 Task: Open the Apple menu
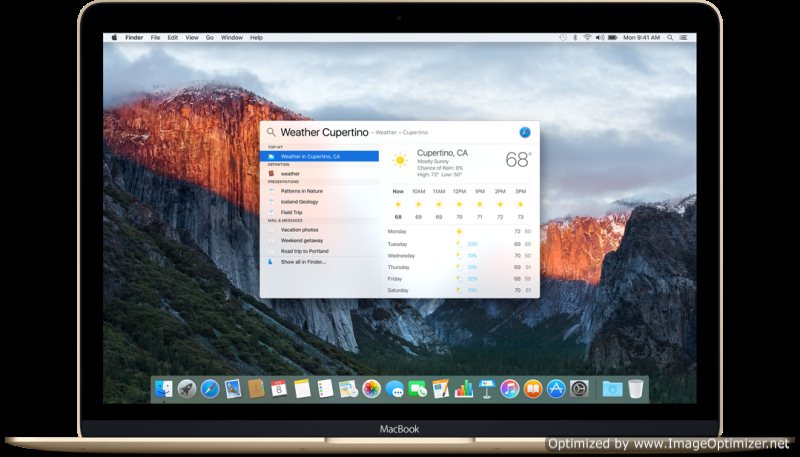[114, 37]
